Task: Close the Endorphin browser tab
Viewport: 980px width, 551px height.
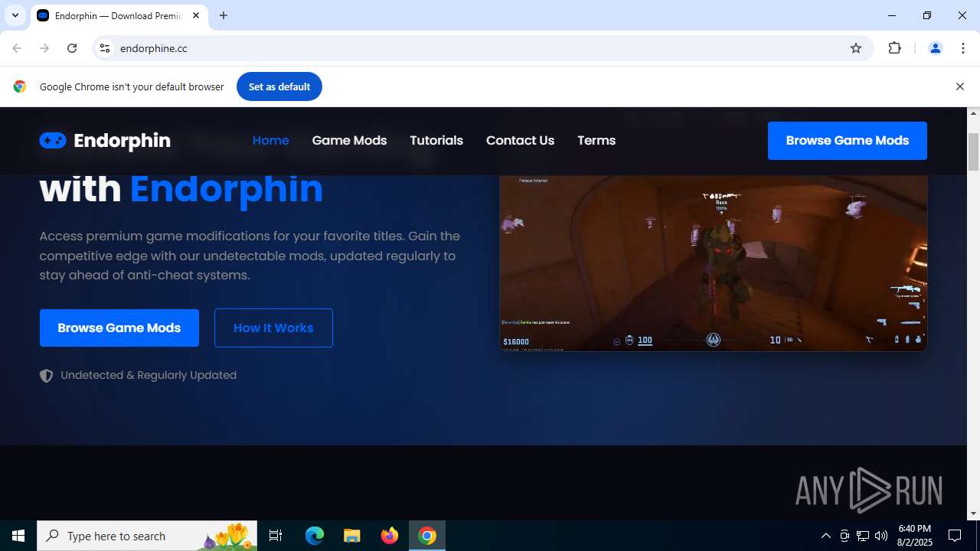Action: 196,15
